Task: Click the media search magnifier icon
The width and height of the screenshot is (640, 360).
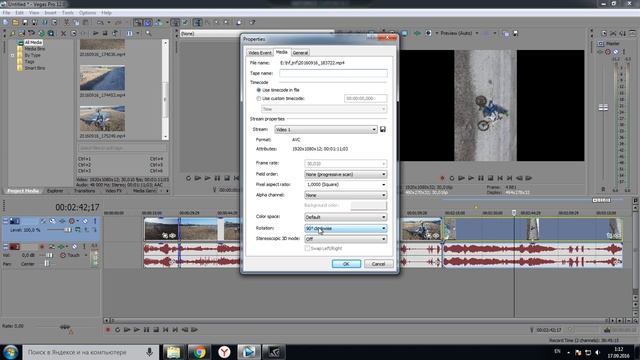Action: (149, 33)
